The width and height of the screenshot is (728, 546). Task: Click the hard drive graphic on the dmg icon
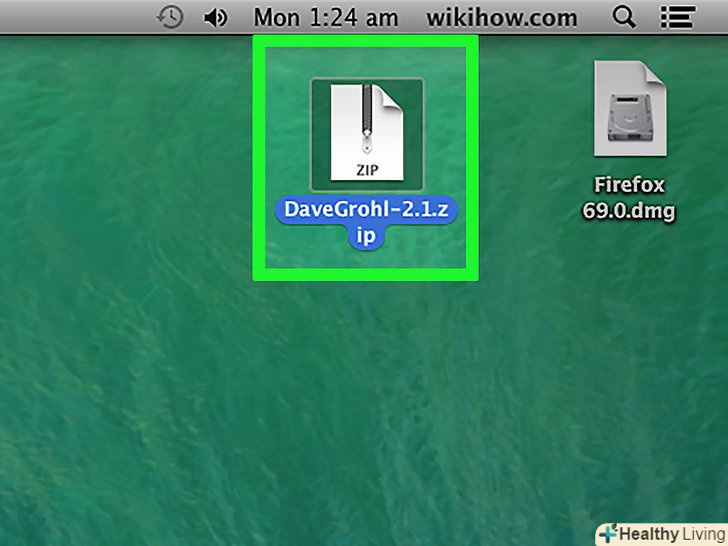coord(630,117)
